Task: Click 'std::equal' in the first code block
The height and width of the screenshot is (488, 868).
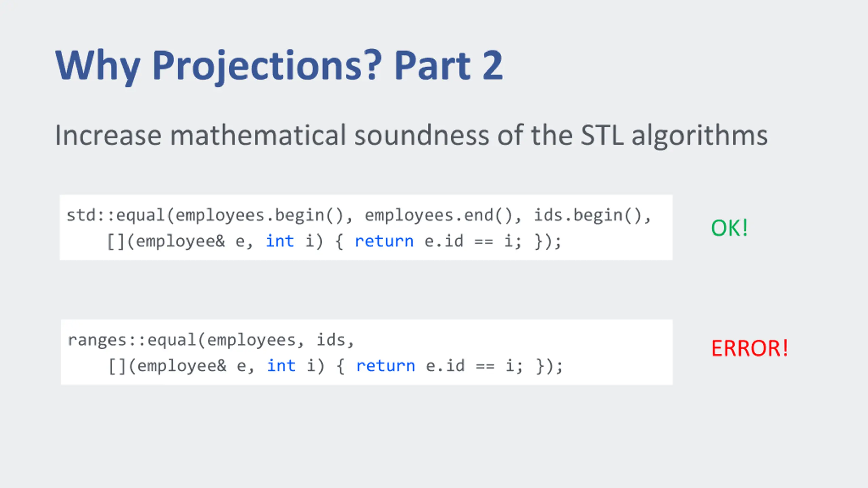Action: click(116, 216)
